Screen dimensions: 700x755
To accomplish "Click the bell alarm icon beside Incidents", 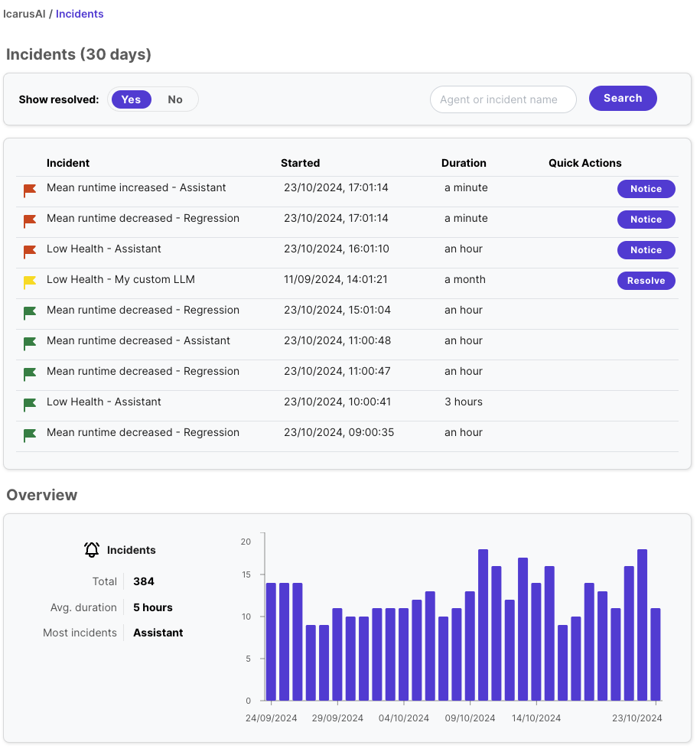I will point(92,549).
